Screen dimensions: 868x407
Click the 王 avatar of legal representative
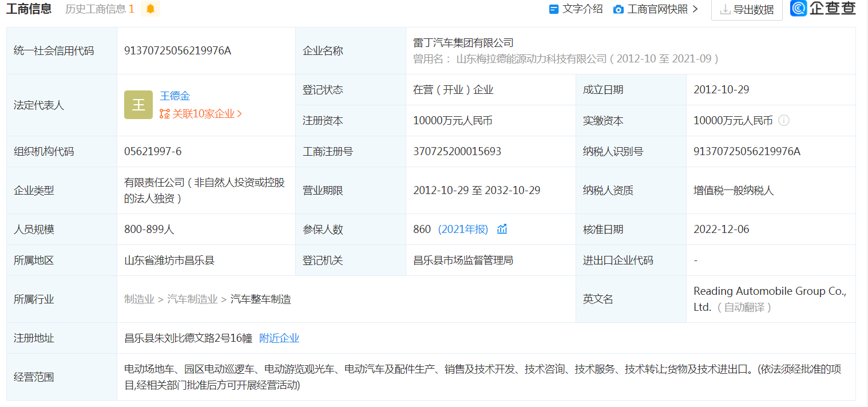click(x=138, y=105)
